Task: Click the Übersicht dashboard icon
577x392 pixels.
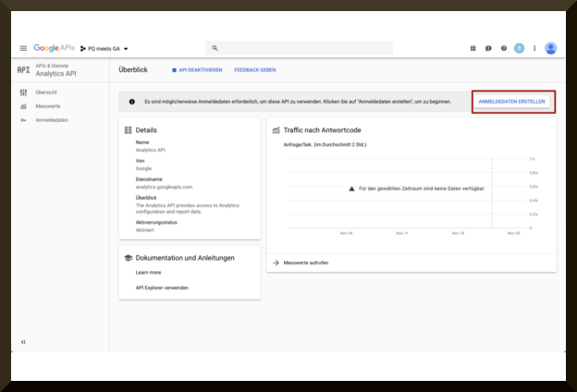Action: (23, 92)
